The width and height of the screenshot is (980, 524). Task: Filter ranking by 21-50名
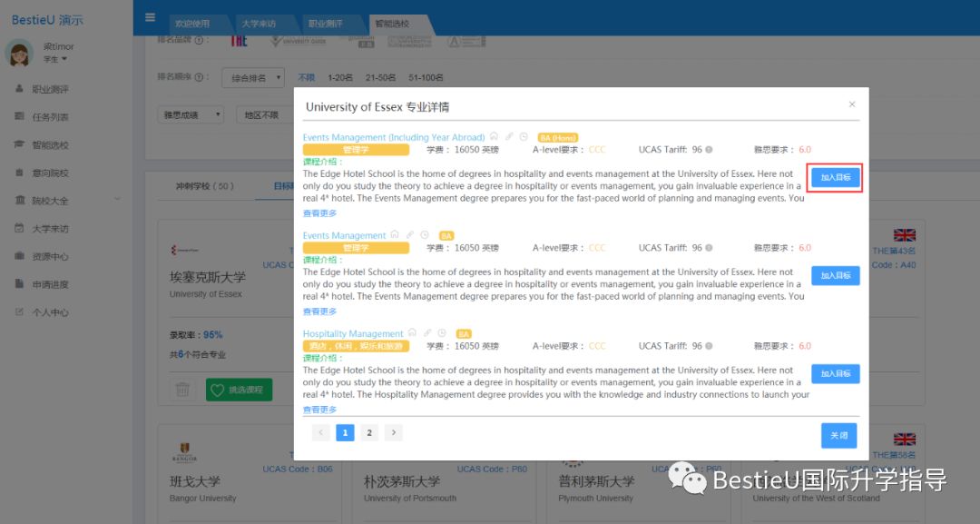point(380,77)
